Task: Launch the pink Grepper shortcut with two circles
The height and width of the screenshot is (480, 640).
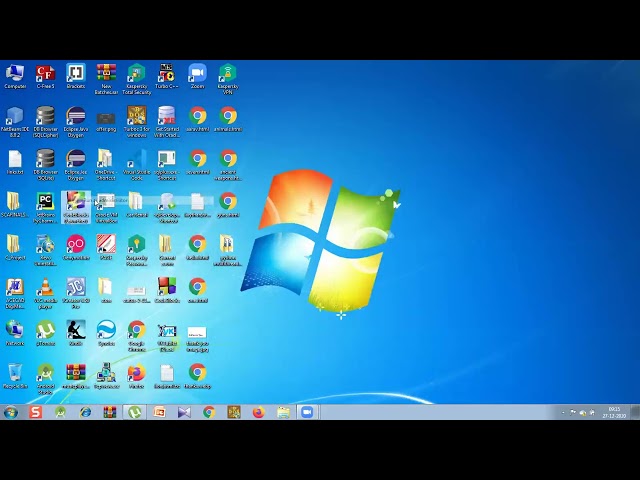Action: click(x=76, y=247)
